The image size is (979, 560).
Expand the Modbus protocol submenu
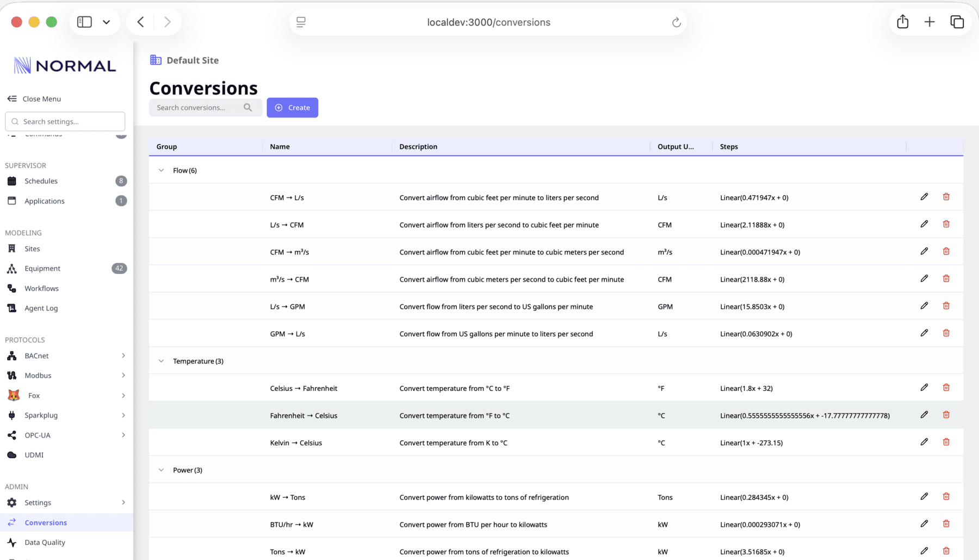point(123,375)
